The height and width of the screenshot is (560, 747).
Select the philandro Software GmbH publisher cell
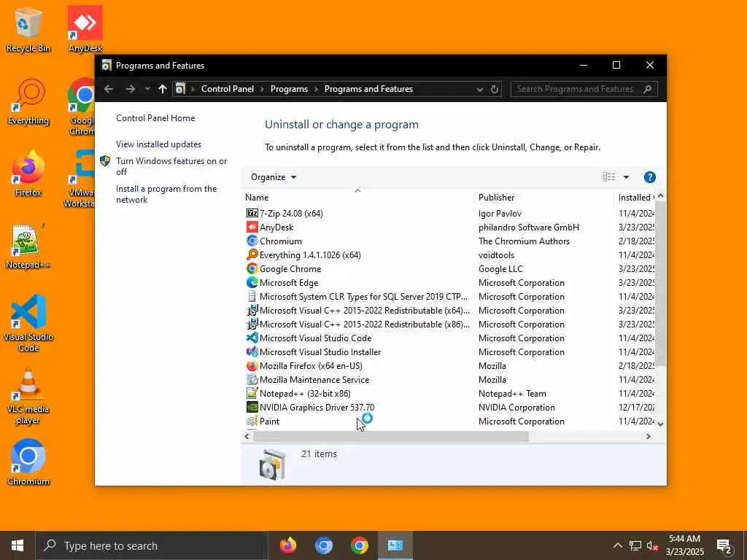click(x=529, y=227)
